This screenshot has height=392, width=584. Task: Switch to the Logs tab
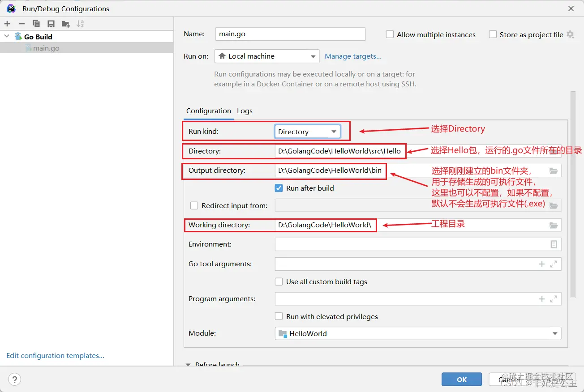point(245,111)
